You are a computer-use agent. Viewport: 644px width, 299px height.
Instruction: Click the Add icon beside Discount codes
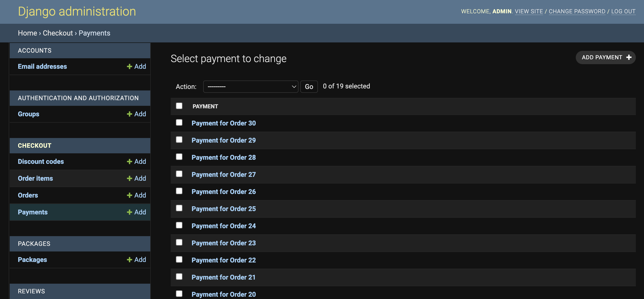point(130,161)
